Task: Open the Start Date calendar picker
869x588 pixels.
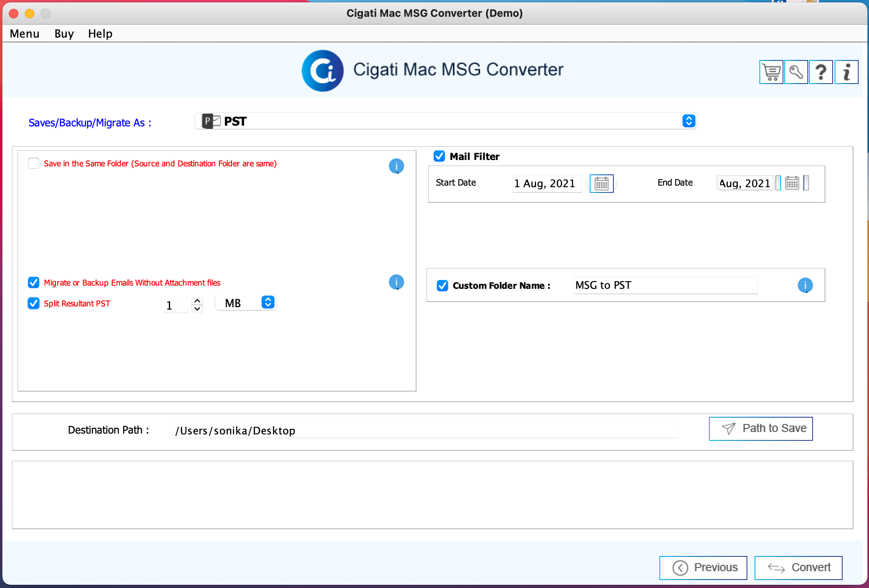Action: 601,184
